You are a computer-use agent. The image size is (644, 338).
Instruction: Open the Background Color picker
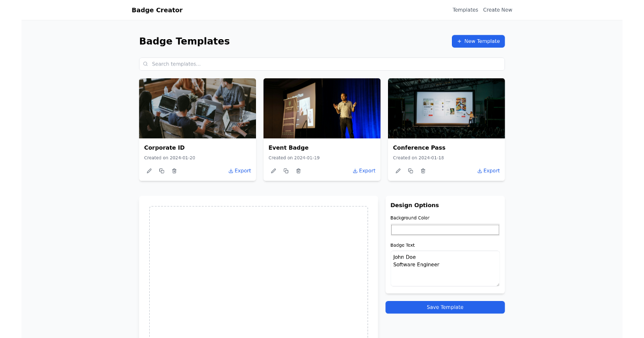click(x=445, y=230)
